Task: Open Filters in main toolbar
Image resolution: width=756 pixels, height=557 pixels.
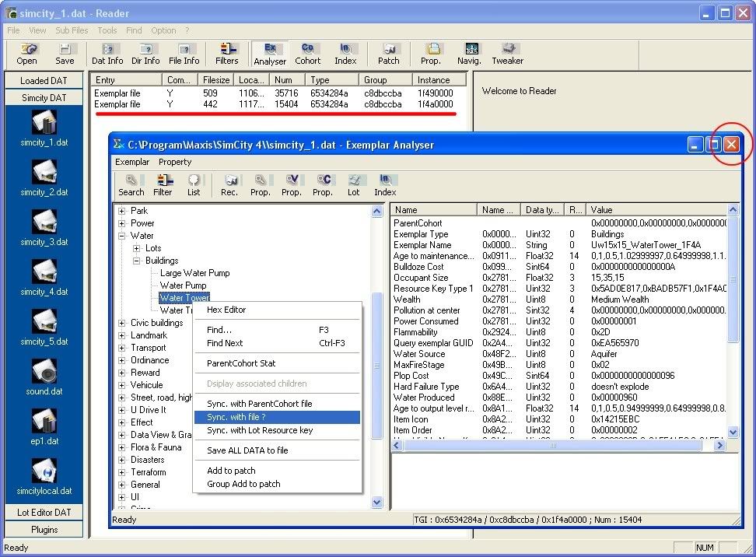Action: tap(227, 53)
